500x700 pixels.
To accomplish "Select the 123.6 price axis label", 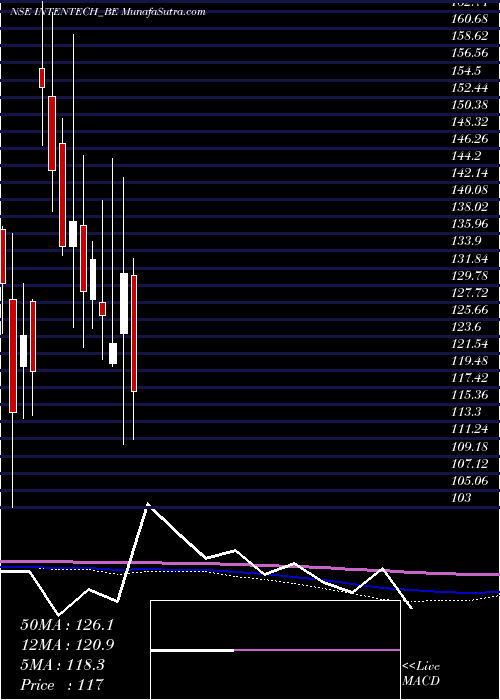I will click(466, 327).
